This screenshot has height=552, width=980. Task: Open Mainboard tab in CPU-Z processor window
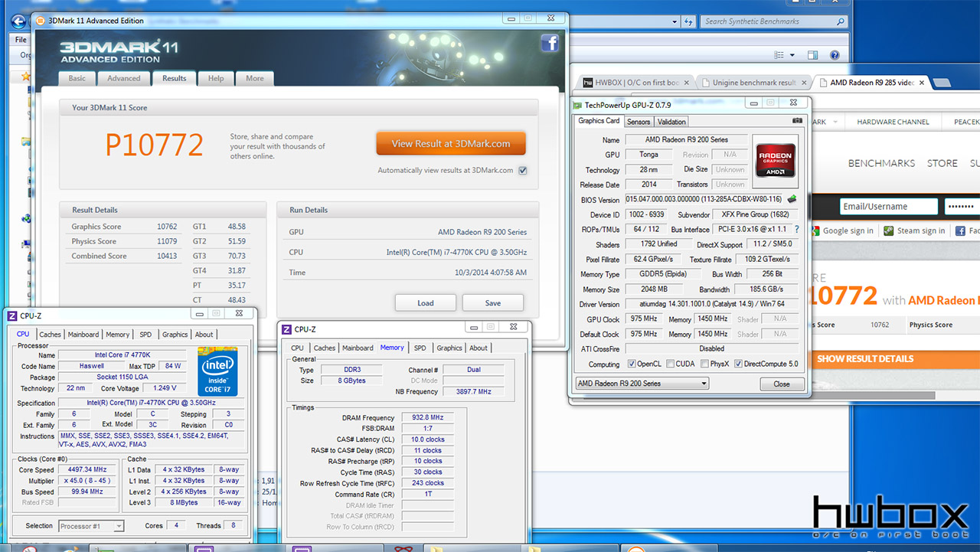[83, 335]
